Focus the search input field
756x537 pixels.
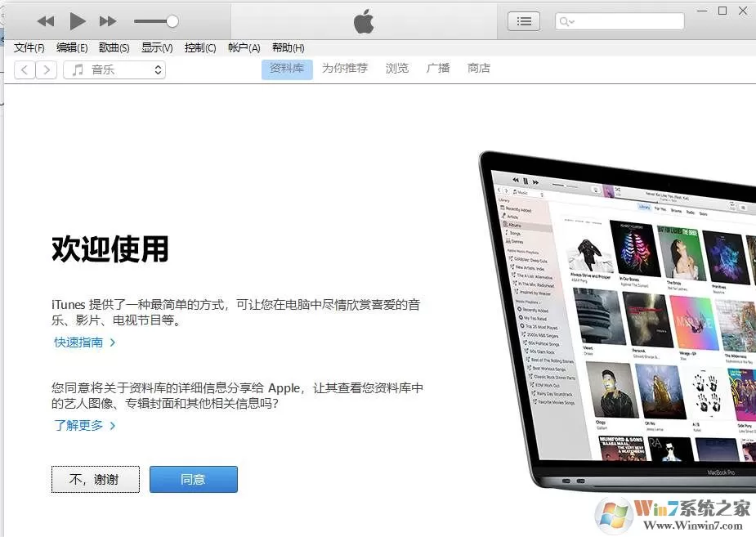coord(620,21)
